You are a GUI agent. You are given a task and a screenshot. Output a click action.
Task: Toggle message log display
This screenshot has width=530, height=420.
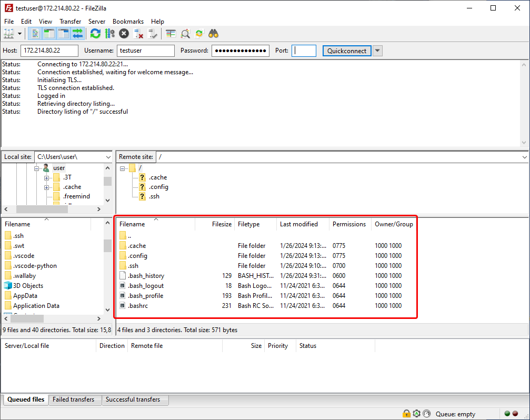coord(35,34)
